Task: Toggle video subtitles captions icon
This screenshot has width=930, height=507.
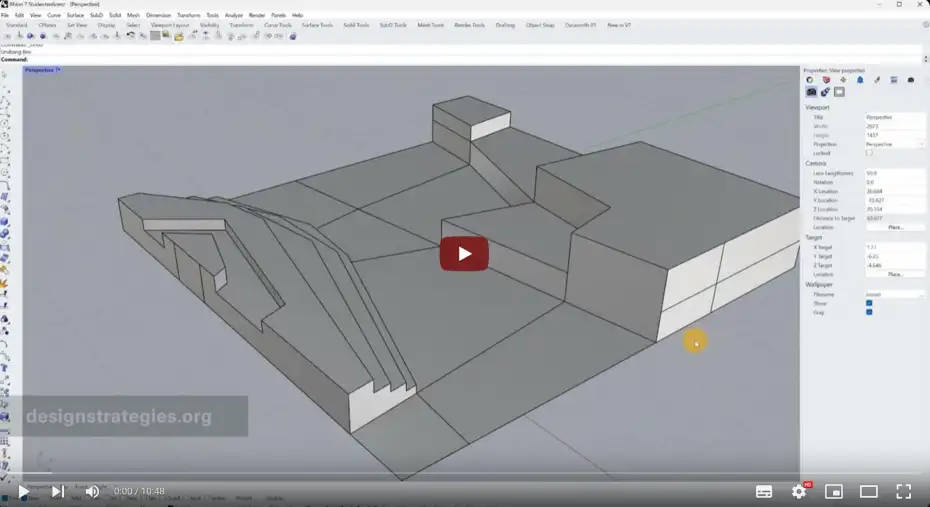Action: coord(764,492)
